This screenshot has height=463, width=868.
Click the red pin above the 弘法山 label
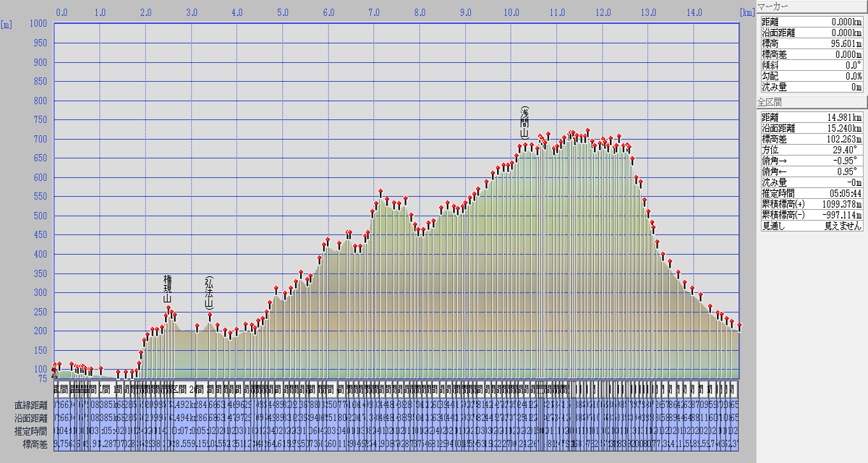point(210,315)
